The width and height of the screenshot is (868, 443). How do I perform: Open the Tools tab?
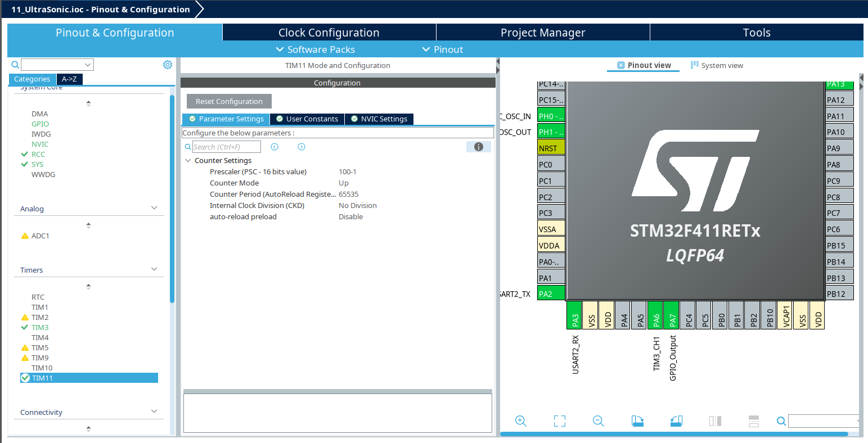coord(757,33)
